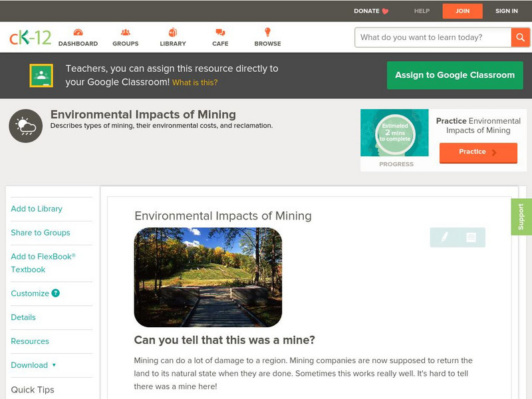Click the Browse lightbulb icon
The image size is (532, 399).
click(x=267, y=33)
